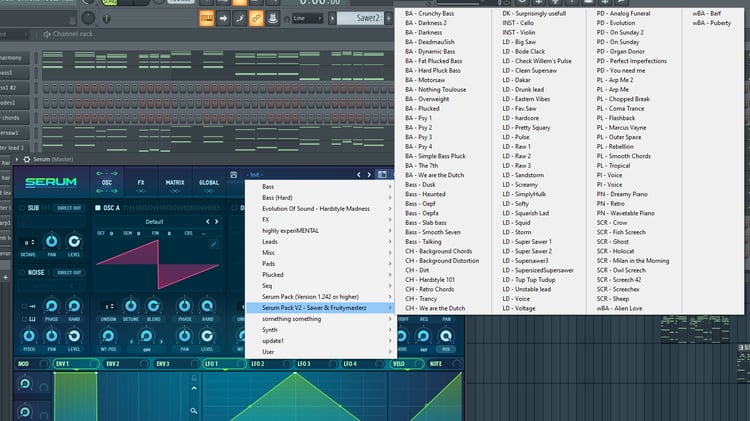Viewport: 750px width, 421px height.
Task: Select the LFO 2 tab
Action: (x=270, y=364)
